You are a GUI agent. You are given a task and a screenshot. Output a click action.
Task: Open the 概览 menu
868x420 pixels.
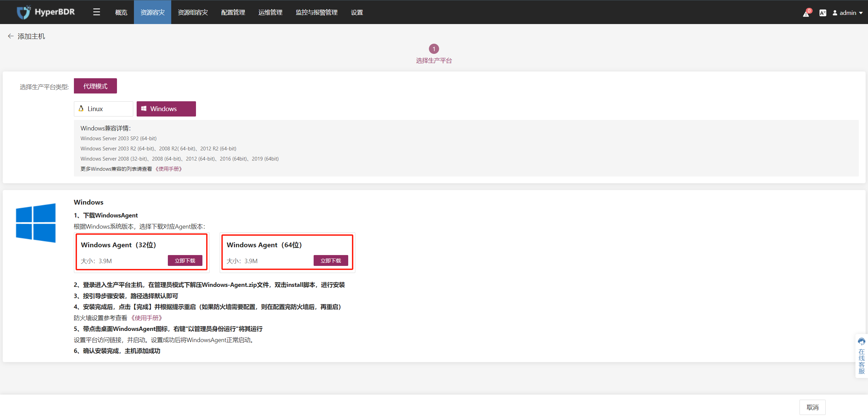[121, 13]
